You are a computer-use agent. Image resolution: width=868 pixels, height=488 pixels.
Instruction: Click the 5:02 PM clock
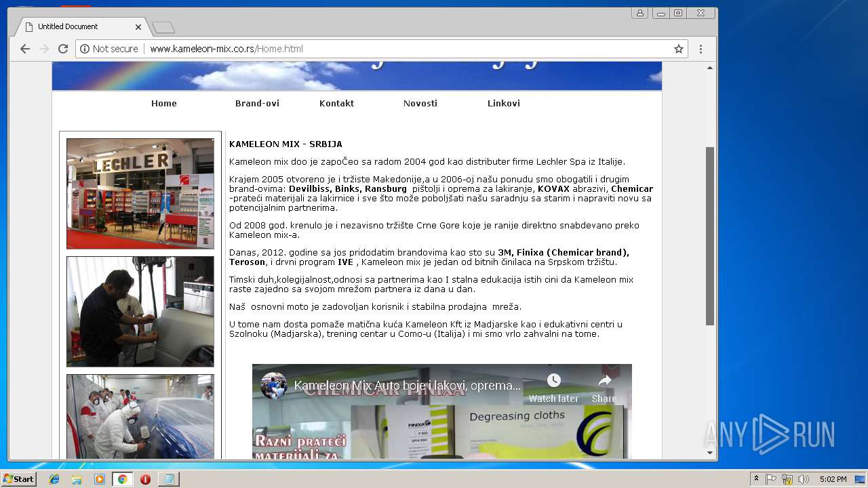tap(833, 479)
